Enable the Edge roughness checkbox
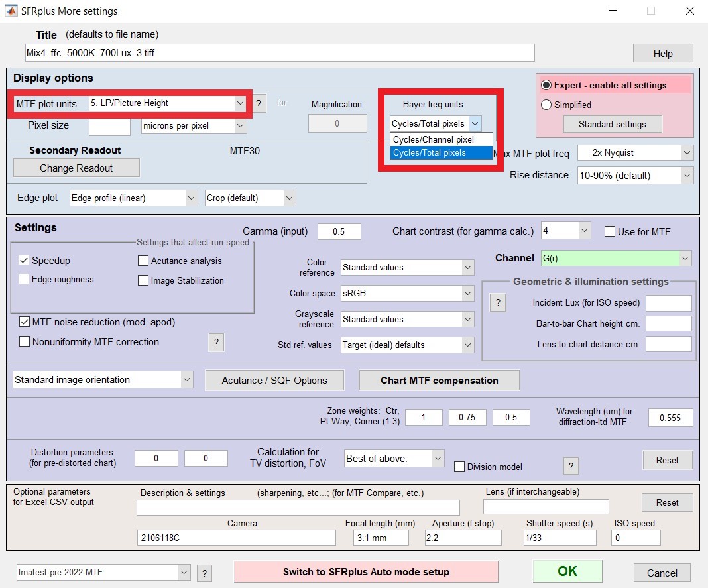The image size is (708, 588). point(24,279)
